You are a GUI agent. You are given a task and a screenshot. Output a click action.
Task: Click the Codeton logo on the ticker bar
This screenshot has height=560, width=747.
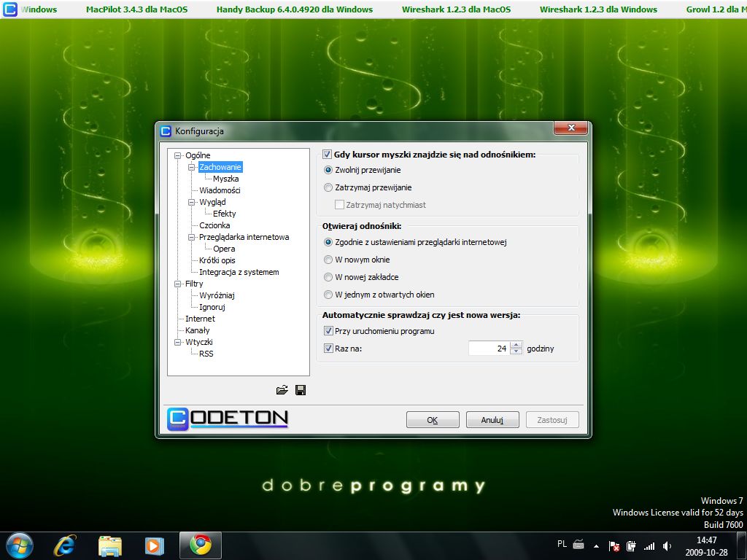tap(10, 9)
